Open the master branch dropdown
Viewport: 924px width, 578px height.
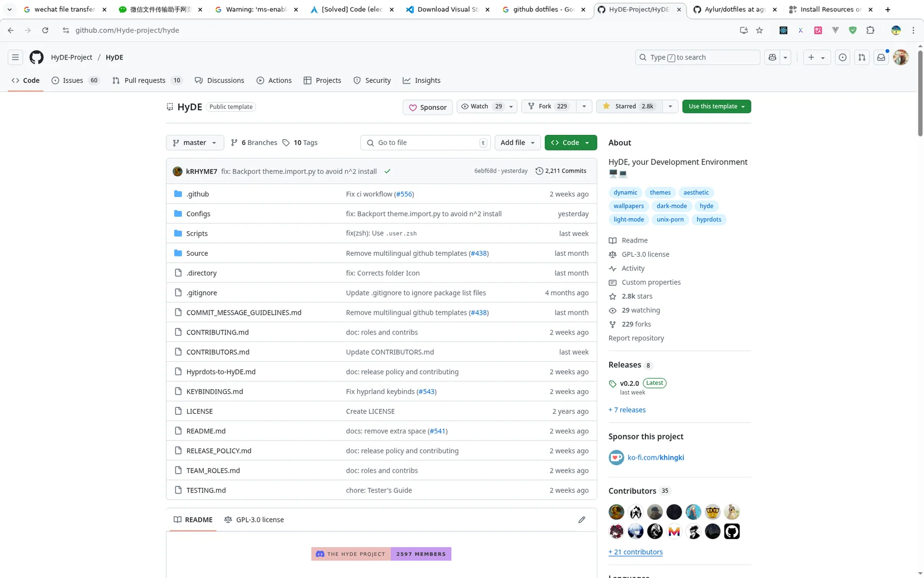pos(195,142)
